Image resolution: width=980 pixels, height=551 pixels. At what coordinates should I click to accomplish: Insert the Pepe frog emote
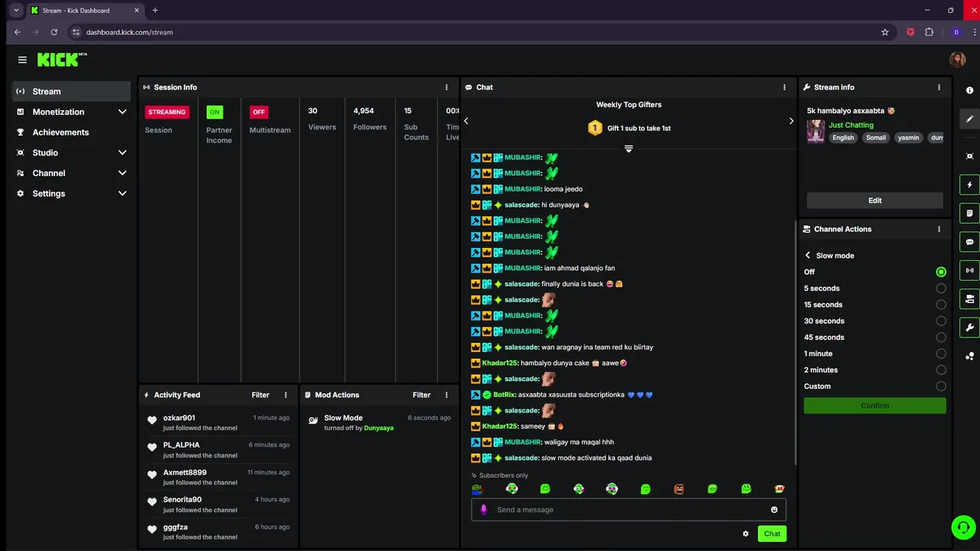(x=477, y=489)
